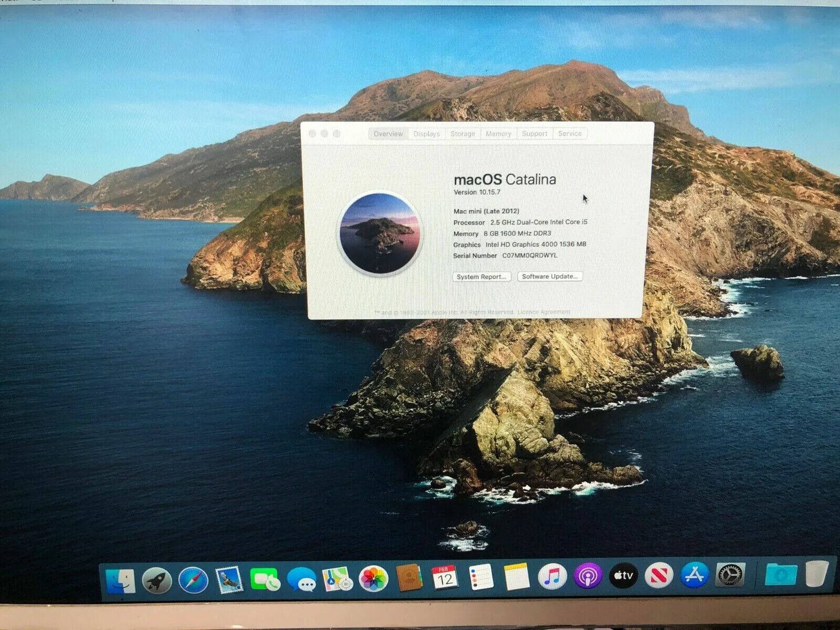
Task: Select the Storage tab
Action: click(x=463, y=134)
